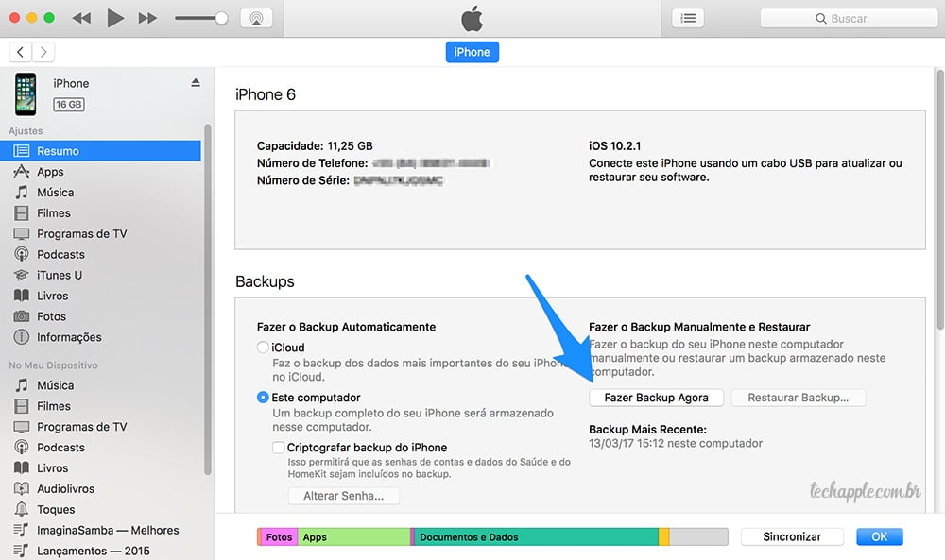Image resolution: width=945 pixels, height=560 pixels.
Task: Select Resumo in the sidebar
Action: [58, 151]
